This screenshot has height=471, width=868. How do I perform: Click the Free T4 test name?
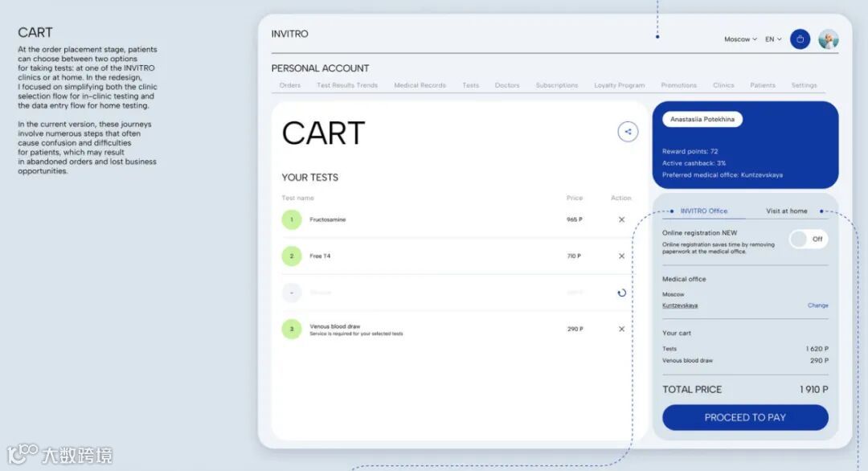[320, 256]
